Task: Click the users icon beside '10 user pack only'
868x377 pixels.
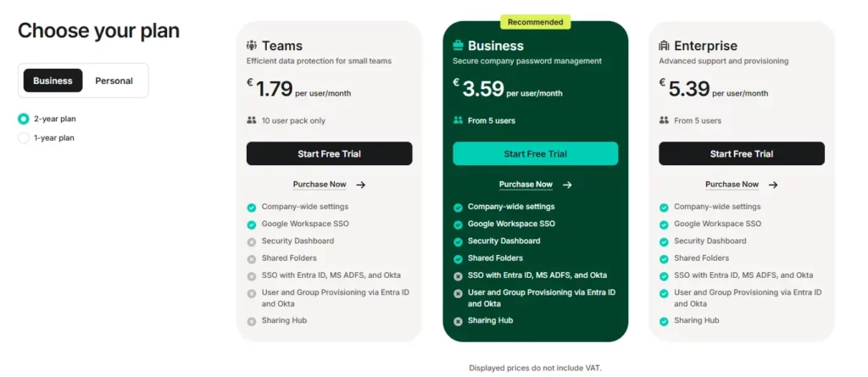Action: click(x=252, y=120)
